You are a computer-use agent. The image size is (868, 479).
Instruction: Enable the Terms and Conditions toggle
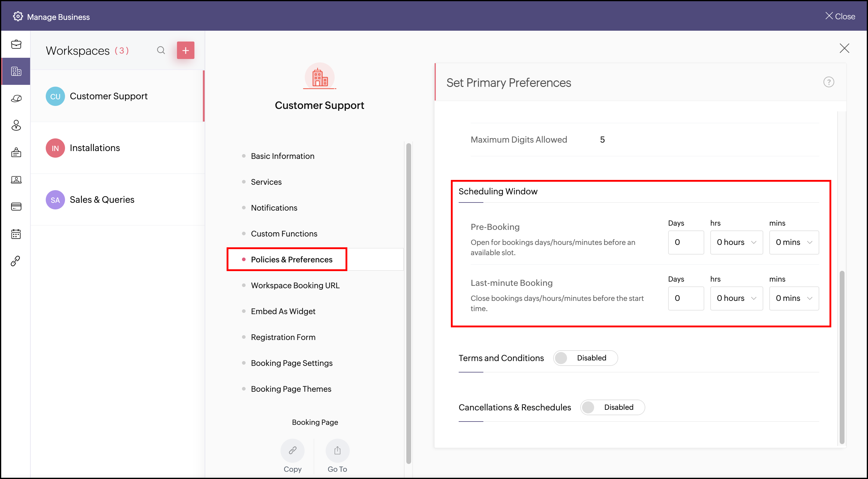(585, 358)
